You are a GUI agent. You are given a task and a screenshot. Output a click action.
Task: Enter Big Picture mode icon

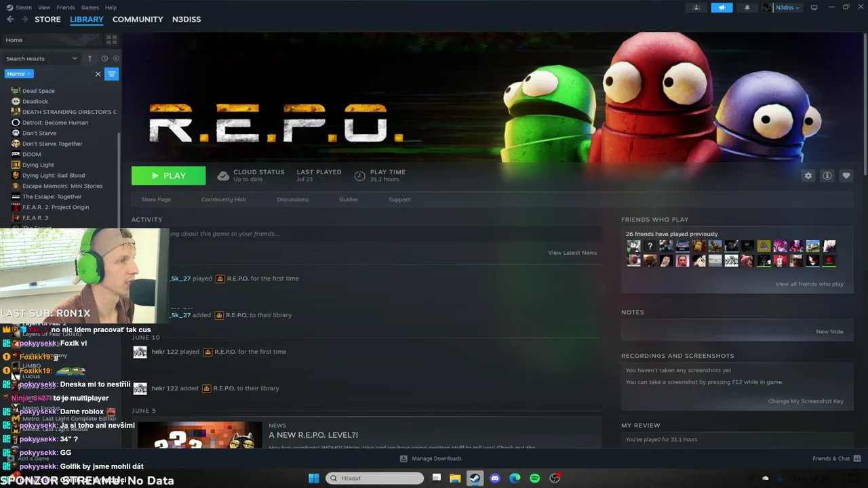[814, 7]
